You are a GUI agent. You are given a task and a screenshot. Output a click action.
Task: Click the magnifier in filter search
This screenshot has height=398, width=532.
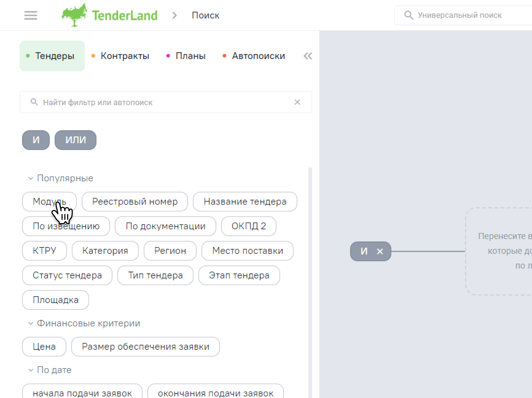click(34, 102)
